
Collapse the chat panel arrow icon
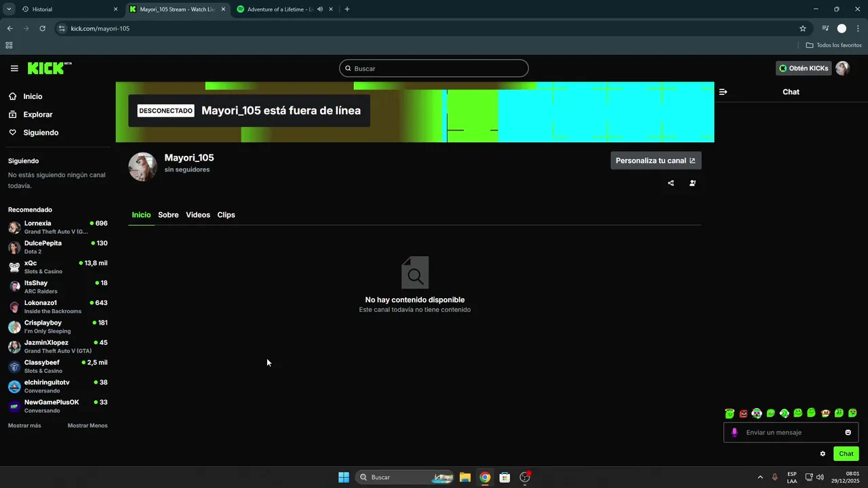coord(723,91)
